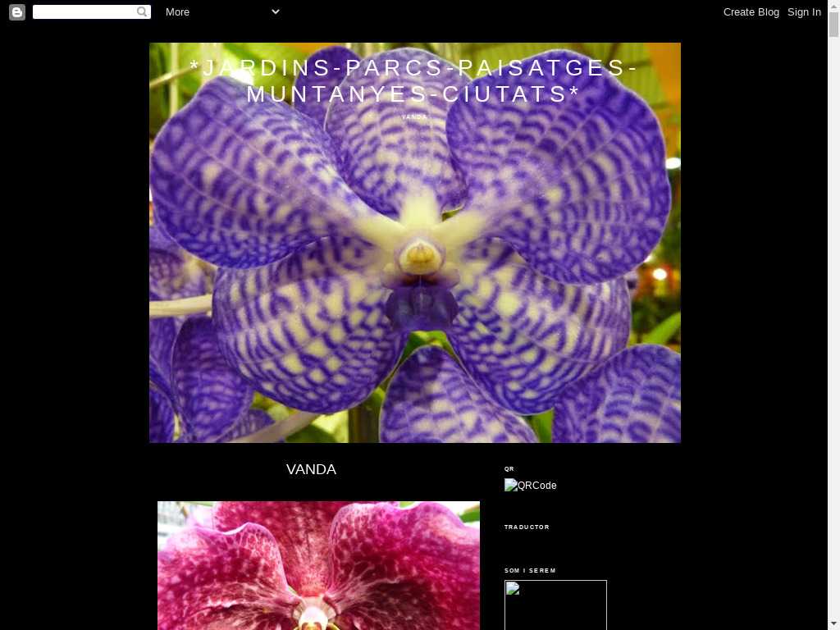
Task: Expand the More dropdown chevron
Action: 275,11
